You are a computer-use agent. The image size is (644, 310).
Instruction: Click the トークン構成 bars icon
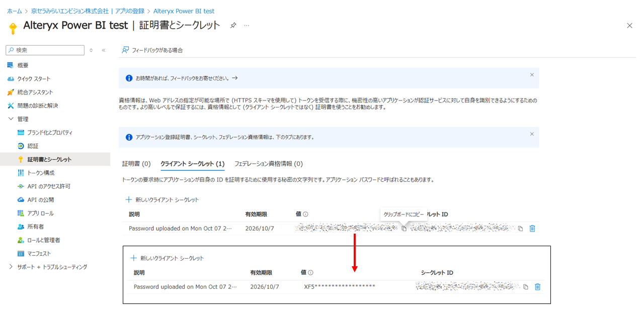pyautogui.click(x=21, y=173)
